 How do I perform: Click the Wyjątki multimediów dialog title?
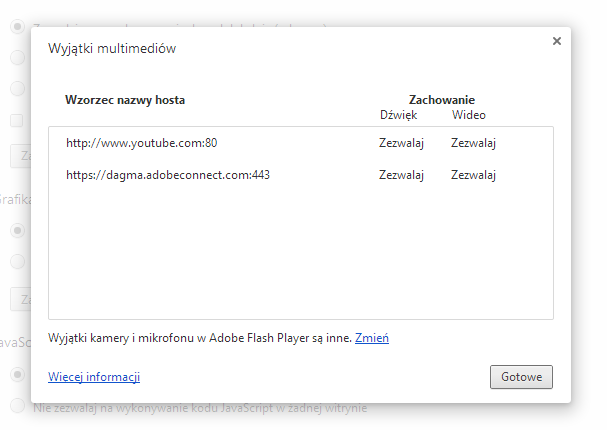112,49
